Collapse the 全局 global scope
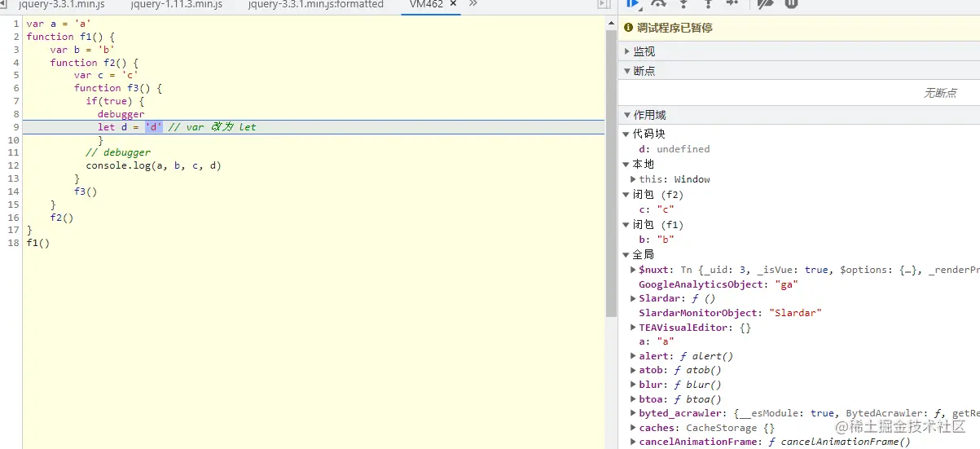 [626, 255]
